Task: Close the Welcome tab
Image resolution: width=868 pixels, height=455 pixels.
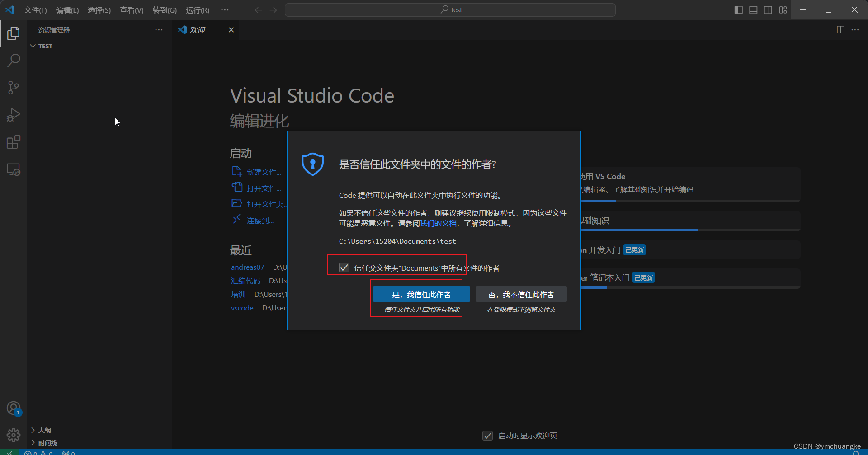Action: (231, 30)
